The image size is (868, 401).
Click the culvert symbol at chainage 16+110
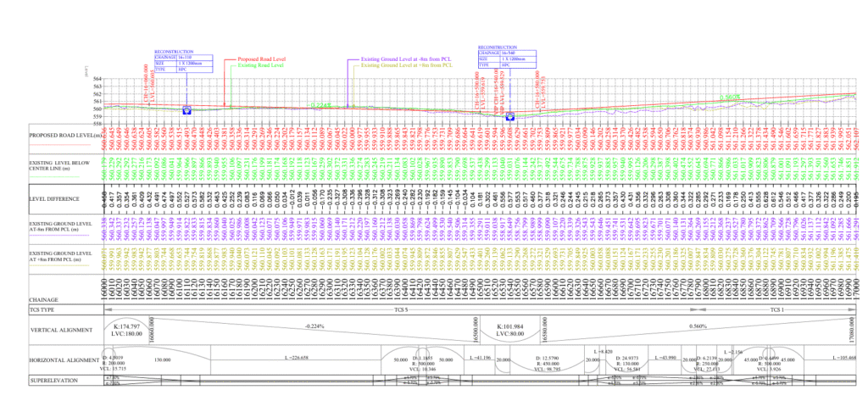click(187, 110)
